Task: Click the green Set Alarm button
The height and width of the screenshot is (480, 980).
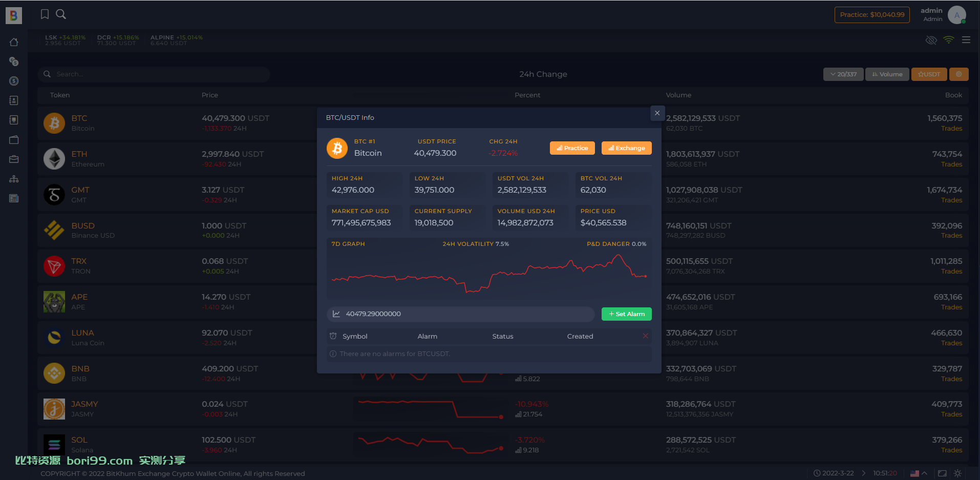Action: pos(626,314)
